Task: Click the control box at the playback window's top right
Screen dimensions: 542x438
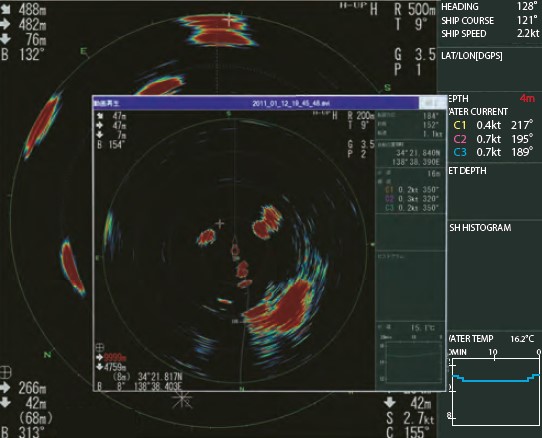Action: (x=432, y=103)
